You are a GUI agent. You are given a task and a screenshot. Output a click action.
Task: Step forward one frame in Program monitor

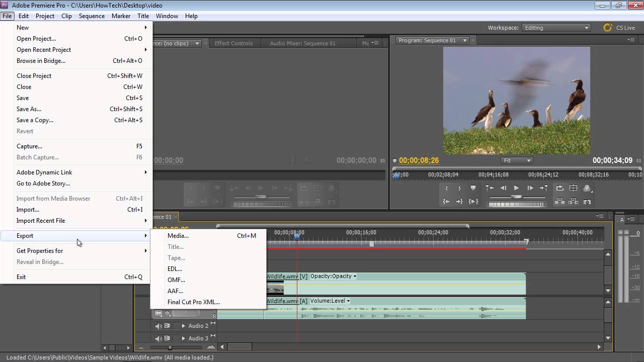coord(530,188)
